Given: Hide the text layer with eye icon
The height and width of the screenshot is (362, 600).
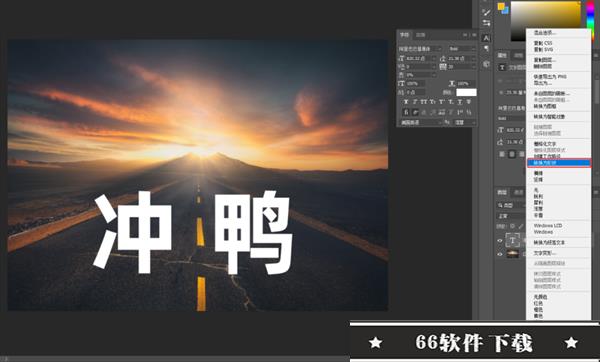Looking at the screenshot, I should tap(500, 241).
